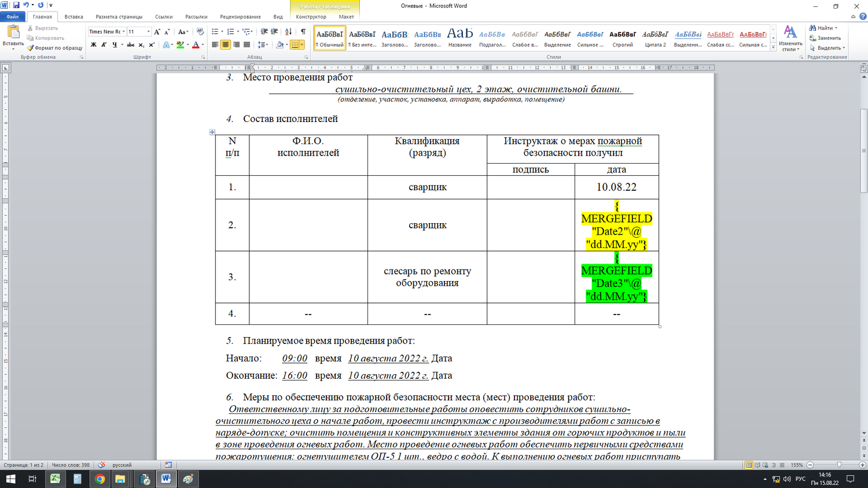Image resolution: width=868 pixels, height=488 pixels.
Task: Switch to the Вставка (Insert) tab
Action: point(73,17)
